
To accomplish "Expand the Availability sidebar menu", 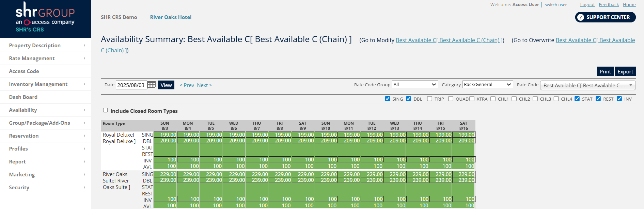I will (46, 110).
